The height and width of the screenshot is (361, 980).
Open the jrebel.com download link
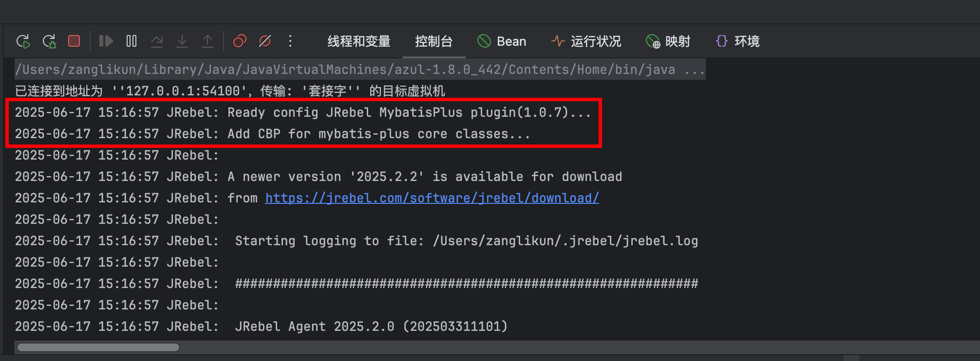(x=432, y=198)
